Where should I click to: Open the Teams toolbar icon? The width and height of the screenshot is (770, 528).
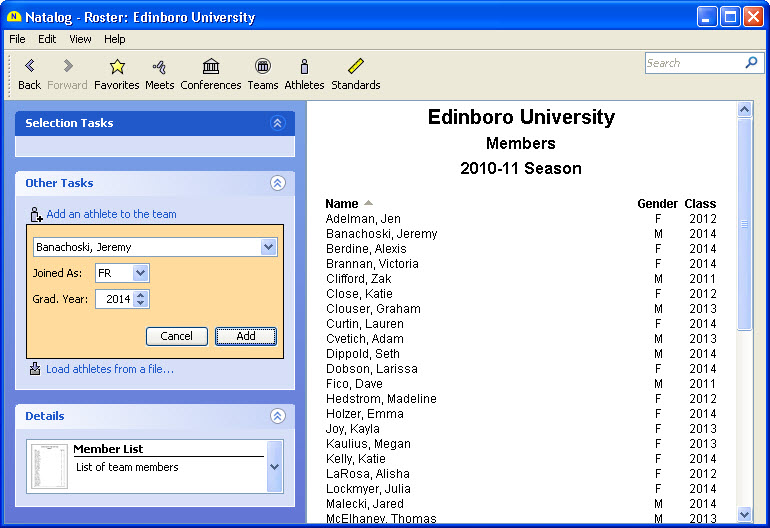262,67
